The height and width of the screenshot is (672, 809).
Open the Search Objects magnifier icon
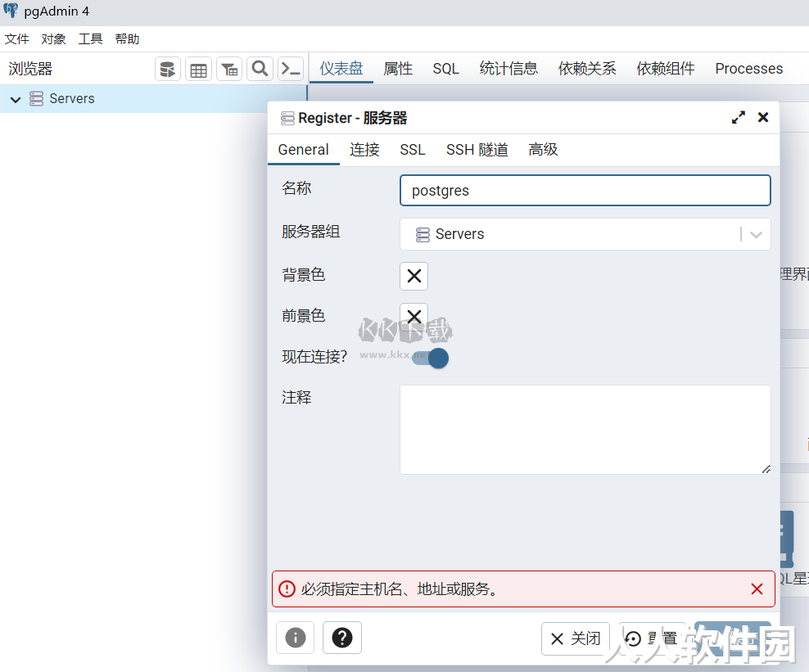click(260, 69)
